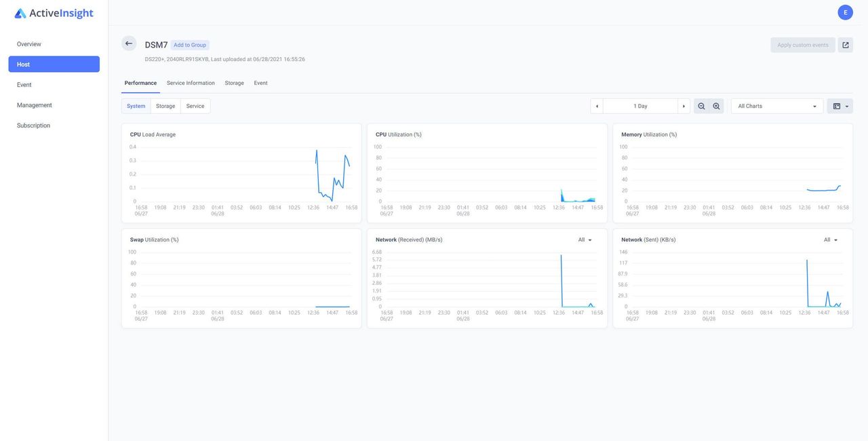Open host in new window icon
Screen dimensions: 868x441
tap(846, 45)
